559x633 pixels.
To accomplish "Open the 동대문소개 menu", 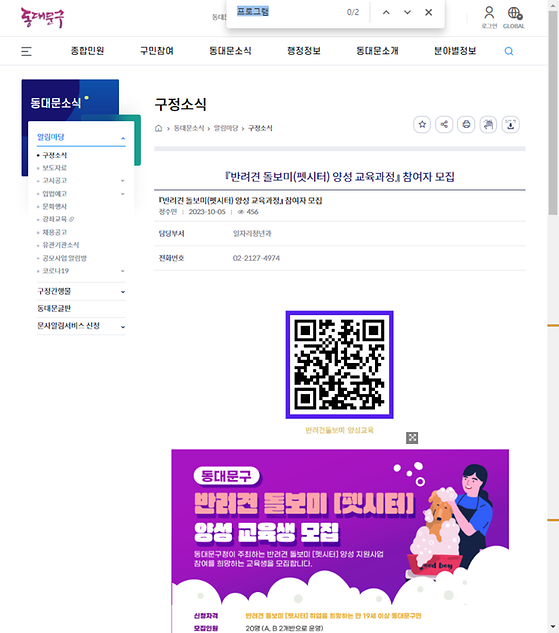I will [x=377, y=51].
